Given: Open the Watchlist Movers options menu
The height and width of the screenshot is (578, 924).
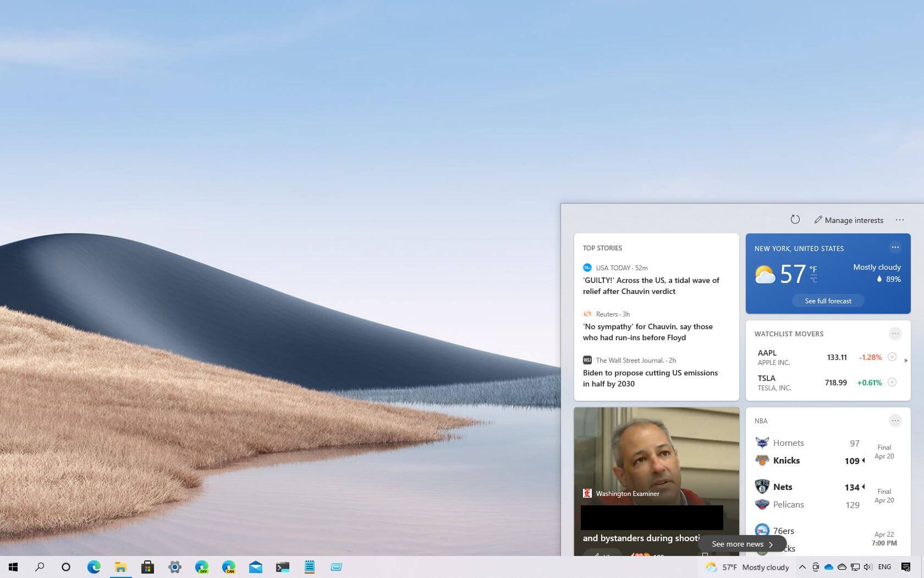Looking at the screenshot, I should tap(895, 333).
